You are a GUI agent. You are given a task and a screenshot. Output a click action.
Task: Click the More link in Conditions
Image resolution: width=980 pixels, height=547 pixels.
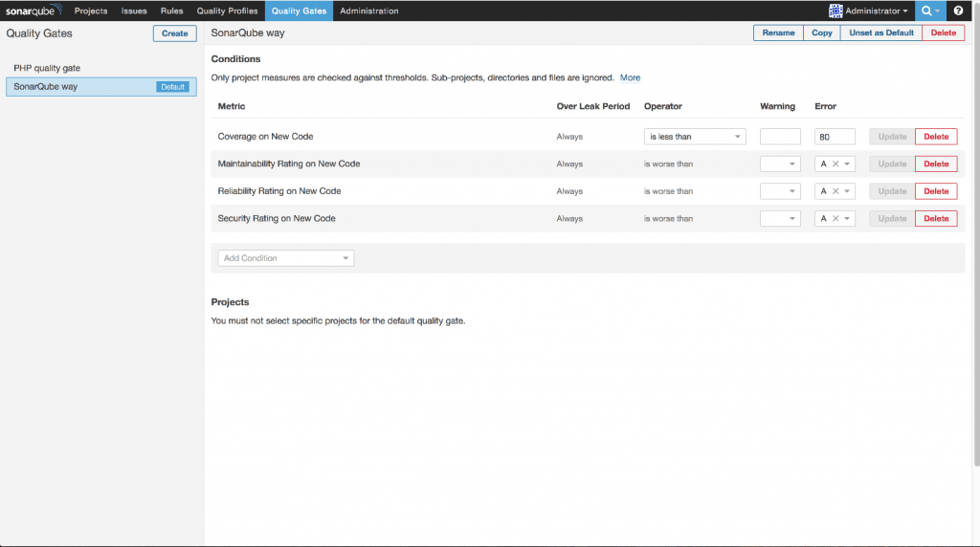[630, 77]
